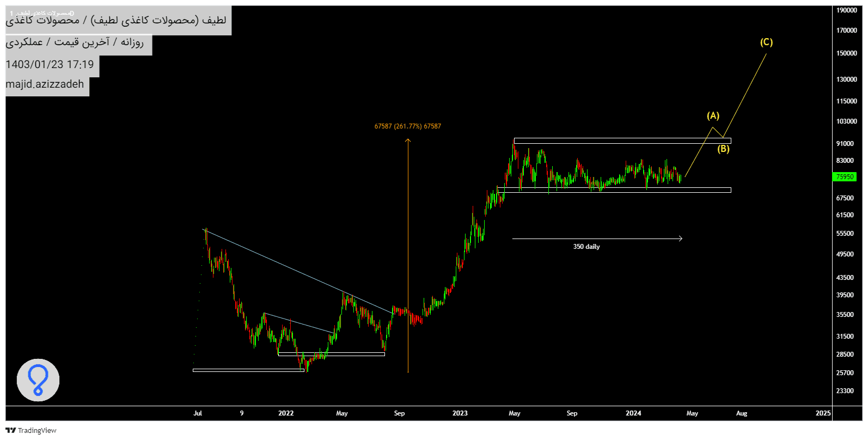The height and width of the screenshot is (440, 868).
Task: Click the (B) wave label
Action: pyautogui.click(x=723, y=149)
